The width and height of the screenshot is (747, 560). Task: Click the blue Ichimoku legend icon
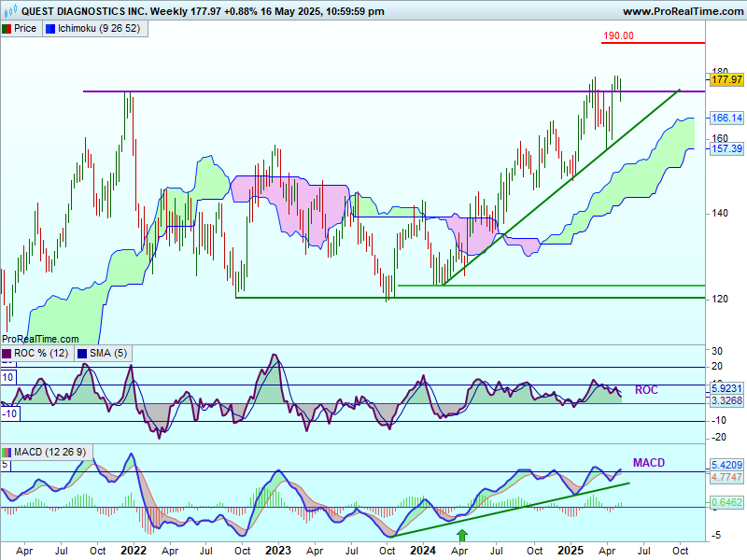coord(50,29)
